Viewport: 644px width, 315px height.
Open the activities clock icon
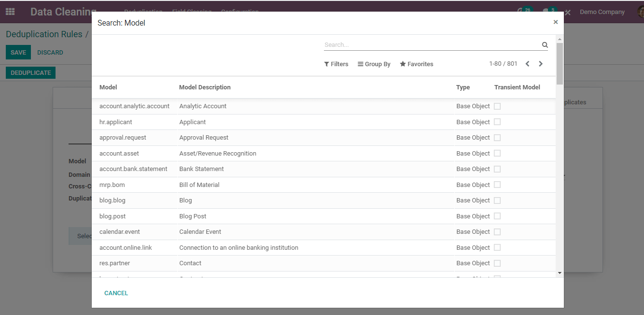click(x=521, y=12)
